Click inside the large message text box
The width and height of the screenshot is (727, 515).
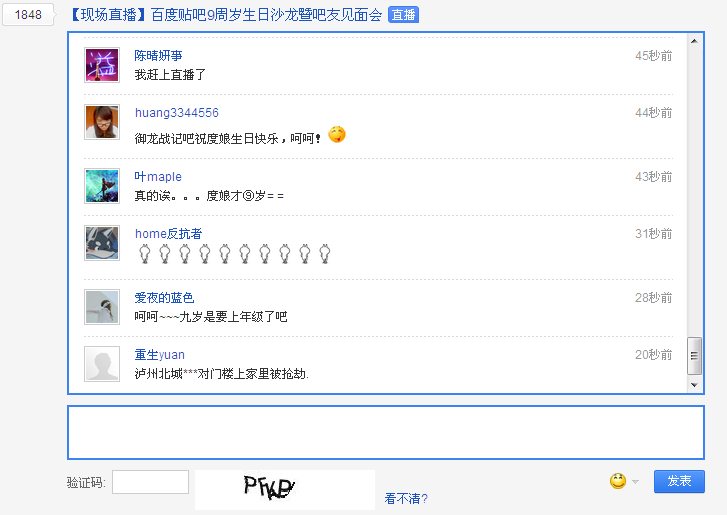click(386, 432)
